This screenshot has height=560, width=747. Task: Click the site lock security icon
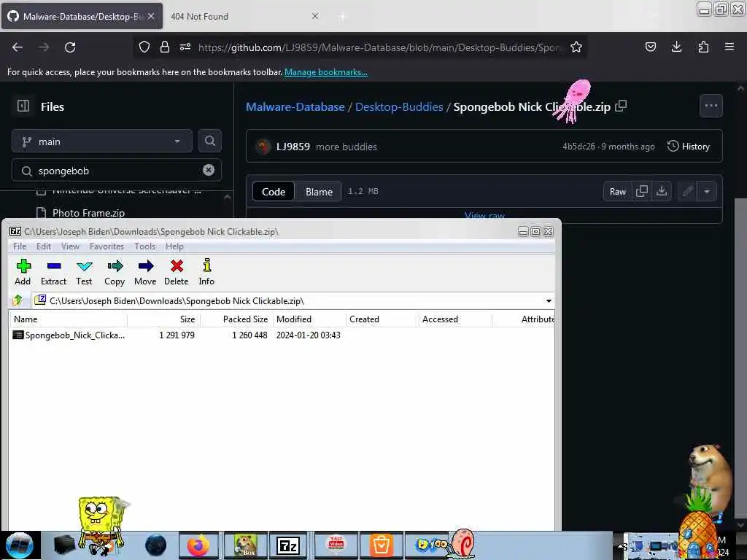[x=164, y=47]
